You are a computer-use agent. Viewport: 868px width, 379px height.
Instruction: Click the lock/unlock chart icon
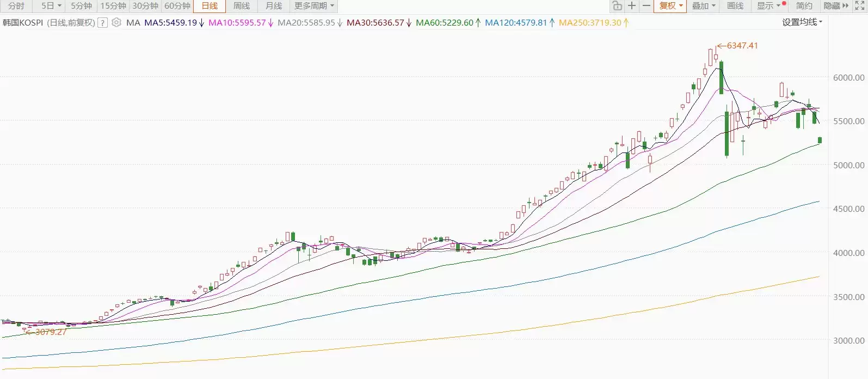click(617, 6)
